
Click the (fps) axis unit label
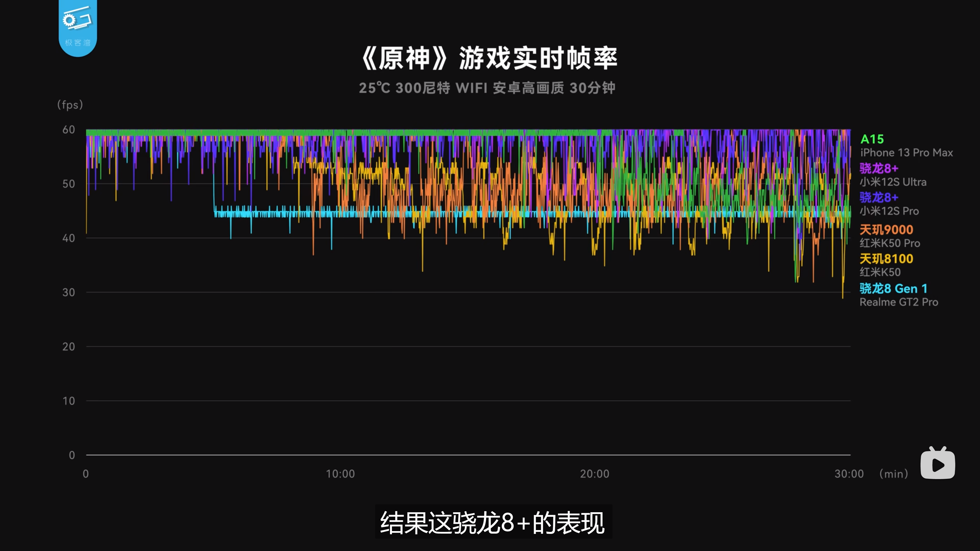coord(70,105)
